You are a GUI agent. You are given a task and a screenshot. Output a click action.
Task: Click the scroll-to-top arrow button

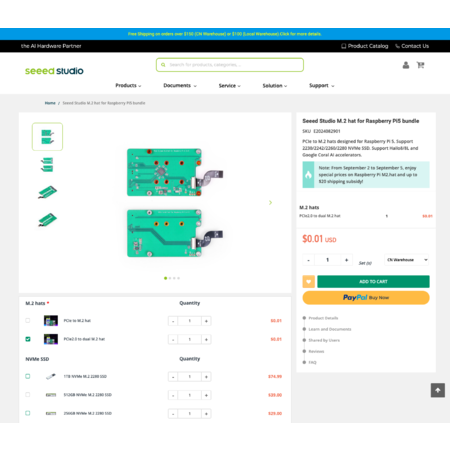pyautogui.click(x=438, y=390)
